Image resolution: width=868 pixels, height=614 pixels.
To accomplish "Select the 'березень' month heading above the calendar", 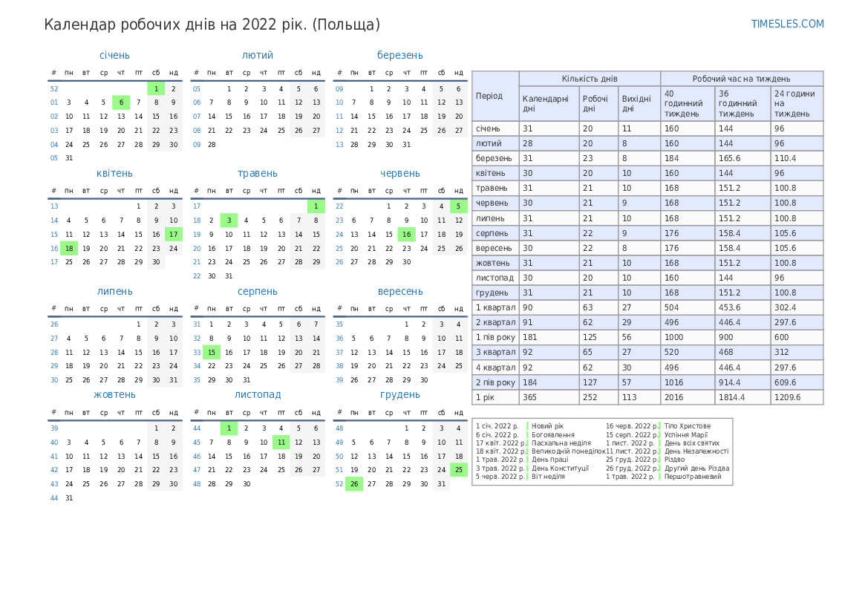I will point(399,56).
